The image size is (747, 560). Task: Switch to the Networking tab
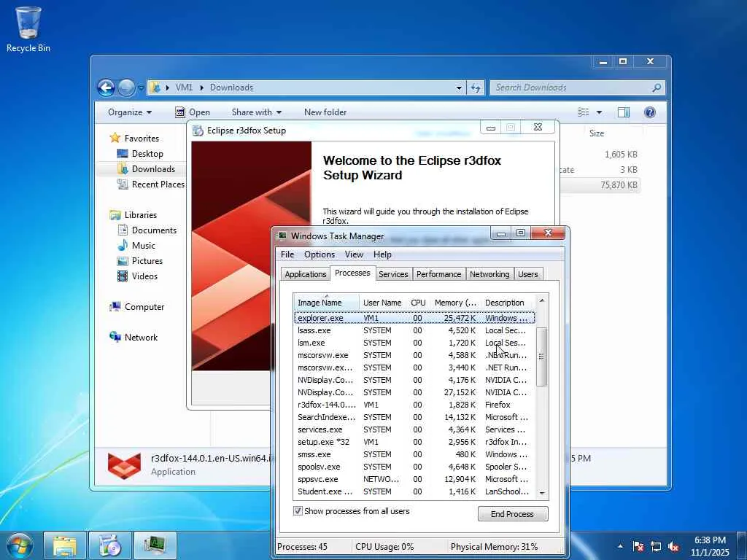pyautogui.click(x=489, y=274)
